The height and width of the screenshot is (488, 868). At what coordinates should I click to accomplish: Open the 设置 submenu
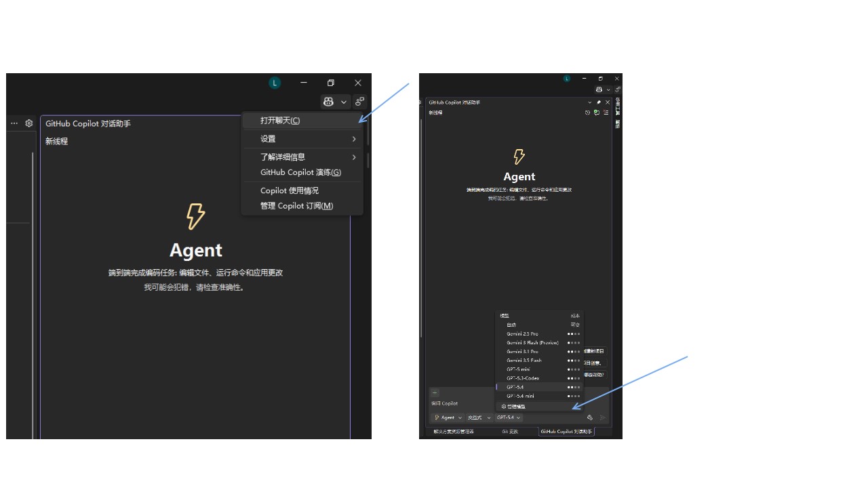(302, 139)
